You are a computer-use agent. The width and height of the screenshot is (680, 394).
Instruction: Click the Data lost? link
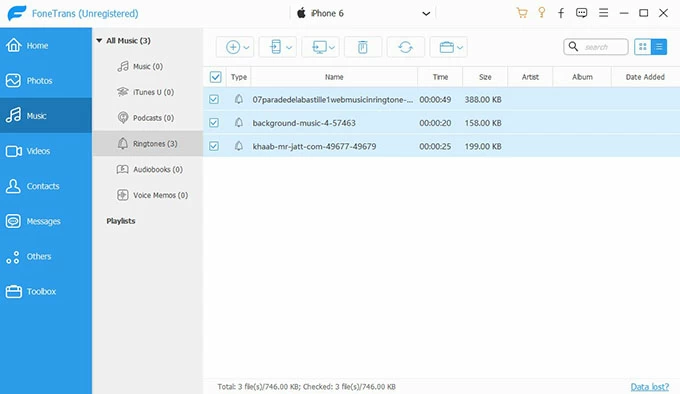coord(650,387)
